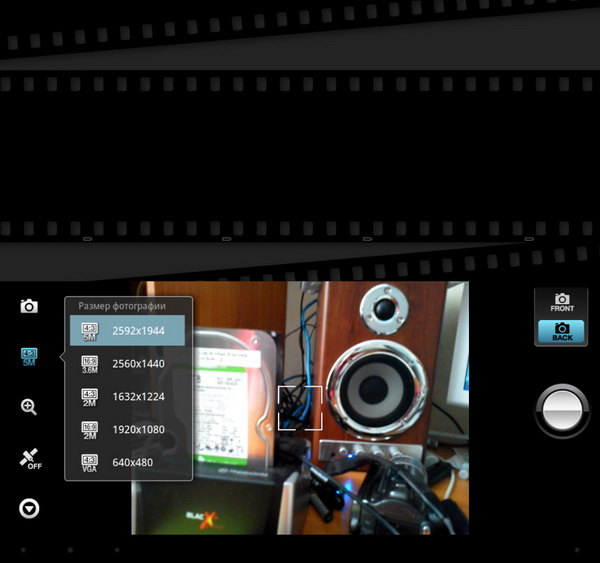Open the 5M photo size setting icon
This screenshot has width=600, height=563.
(29, 356)
